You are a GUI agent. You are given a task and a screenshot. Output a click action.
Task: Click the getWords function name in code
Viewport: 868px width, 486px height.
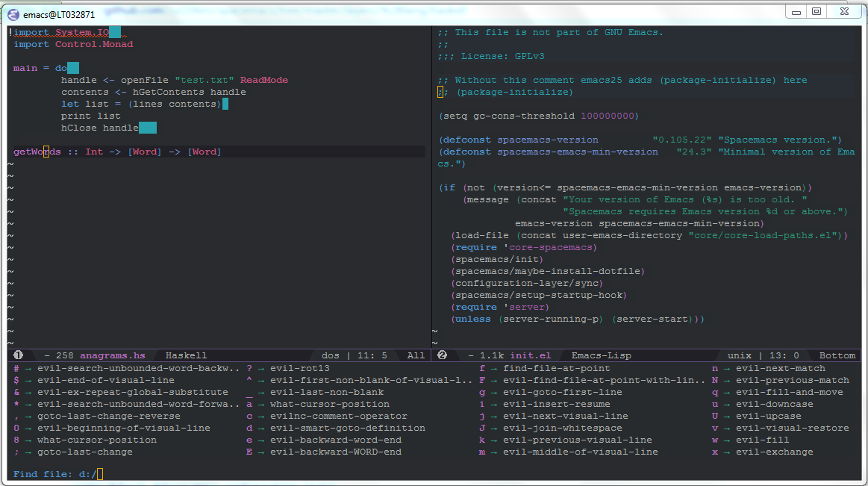37,152
